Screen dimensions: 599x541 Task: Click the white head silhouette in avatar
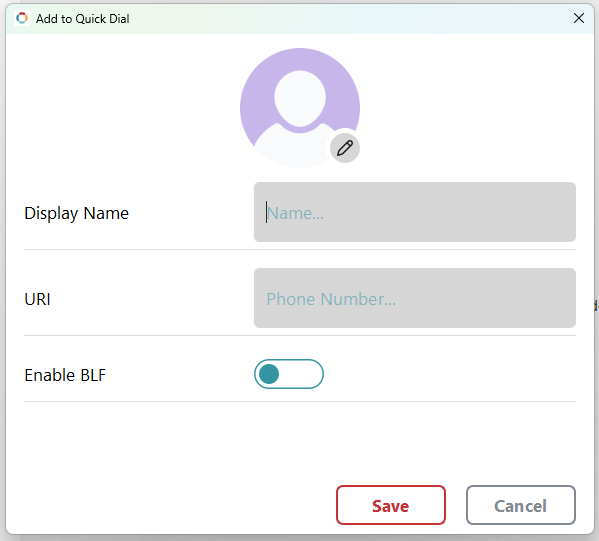pos(300,98)
